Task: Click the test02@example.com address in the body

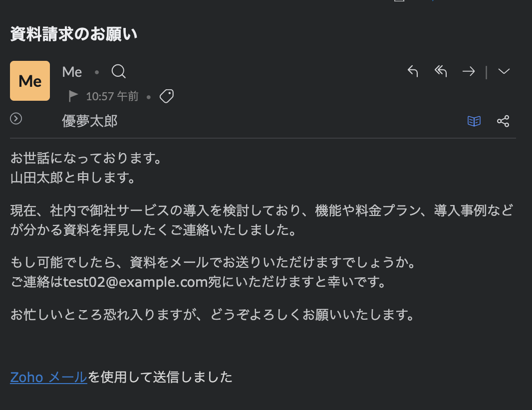Action: pos(135,282)
